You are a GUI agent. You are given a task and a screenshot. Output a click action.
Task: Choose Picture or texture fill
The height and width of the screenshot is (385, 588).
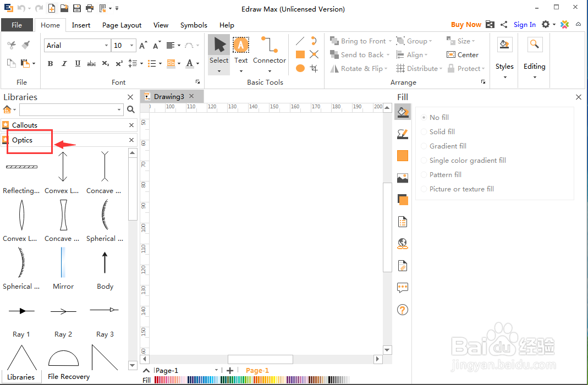[457, 189]
